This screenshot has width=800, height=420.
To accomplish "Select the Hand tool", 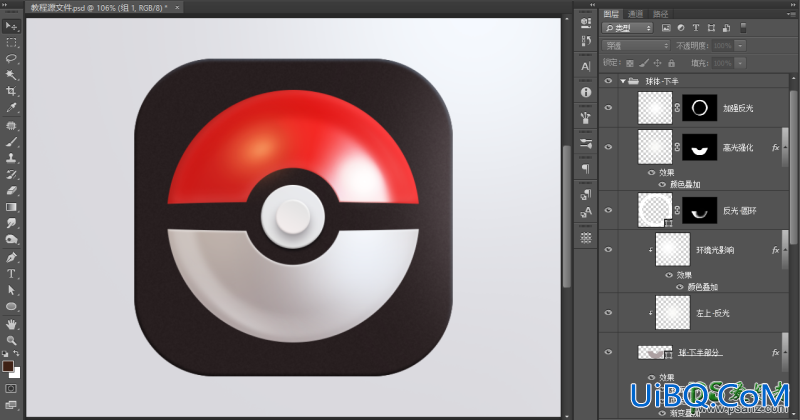I will tap(11, 325).
